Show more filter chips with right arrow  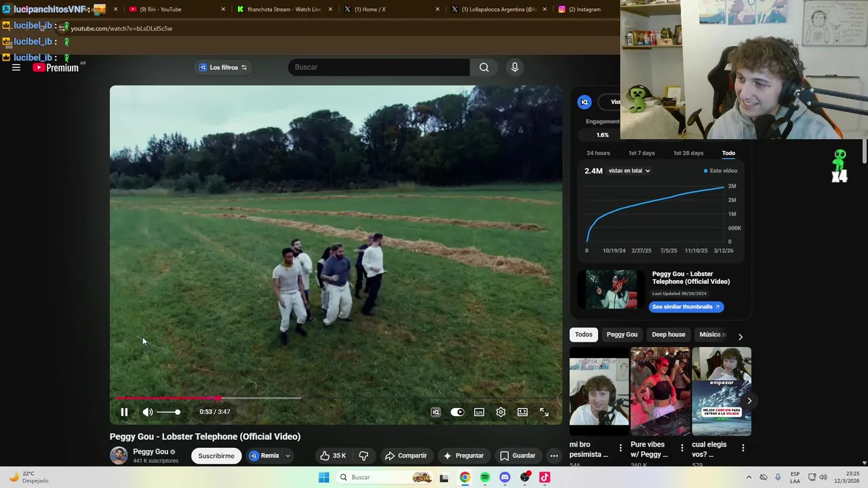740,337
